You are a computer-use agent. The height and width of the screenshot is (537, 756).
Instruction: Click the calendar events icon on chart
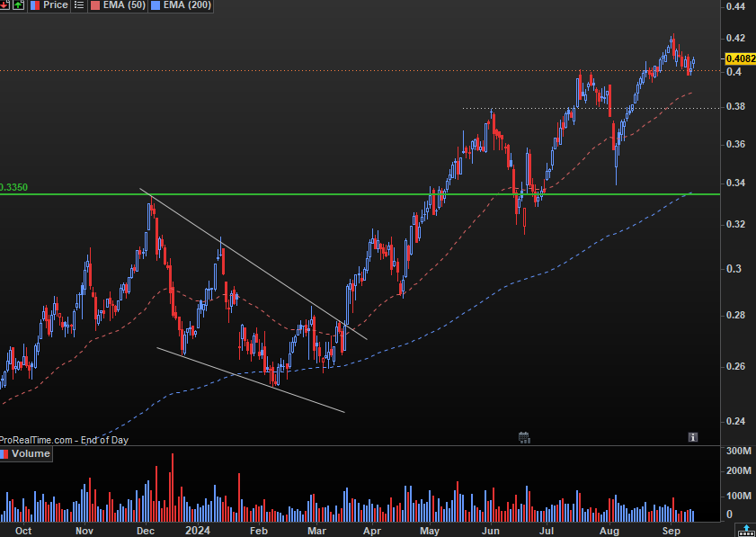pos(524,437)
